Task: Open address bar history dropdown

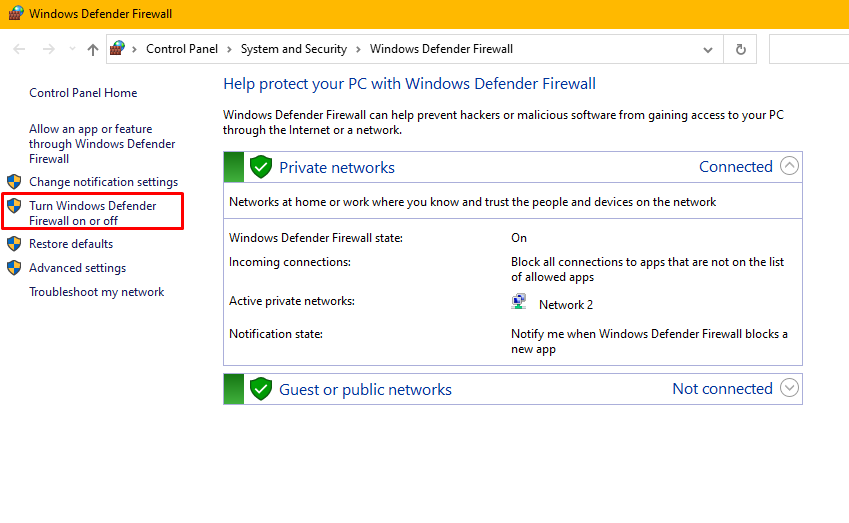Action: point(708,50)
